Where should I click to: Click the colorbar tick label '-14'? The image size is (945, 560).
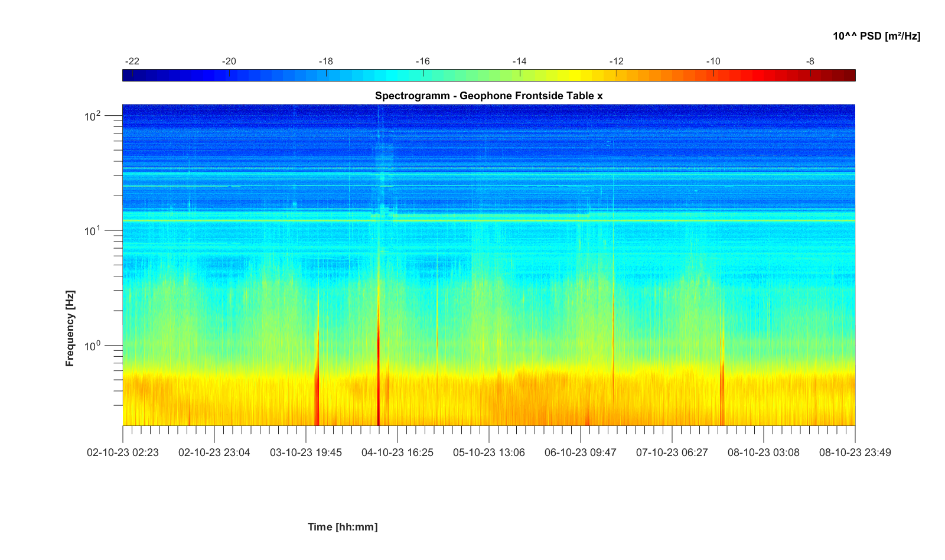click(520, 61)
